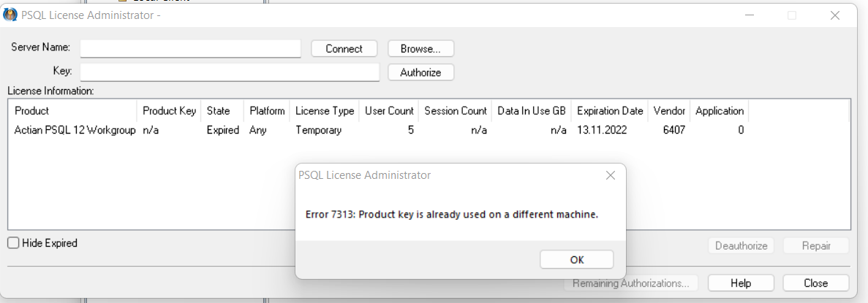Click the Browse... button
Image resolution: width=868 pixels, height=303 pixels.
(x=420, y=49)
